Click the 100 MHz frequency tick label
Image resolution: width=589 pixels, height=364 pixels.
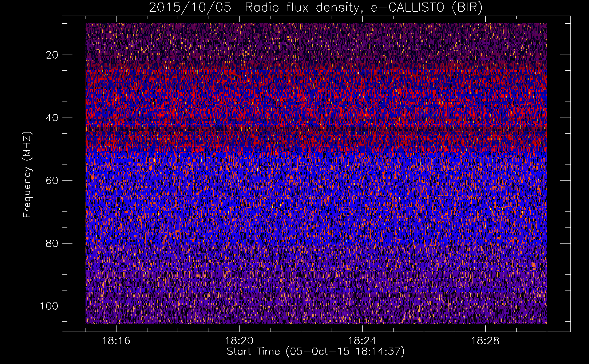[x=49, y=306]
